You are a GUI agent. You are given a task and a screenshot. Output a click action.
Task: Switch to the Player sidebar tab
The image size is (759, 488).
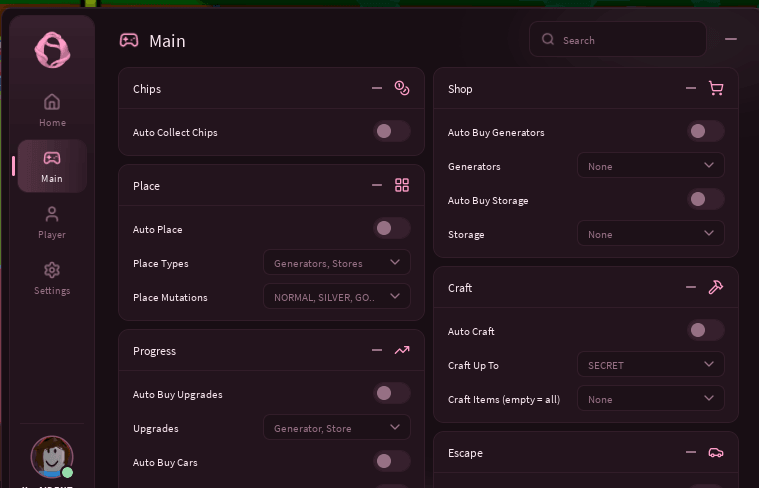[52, 223]
